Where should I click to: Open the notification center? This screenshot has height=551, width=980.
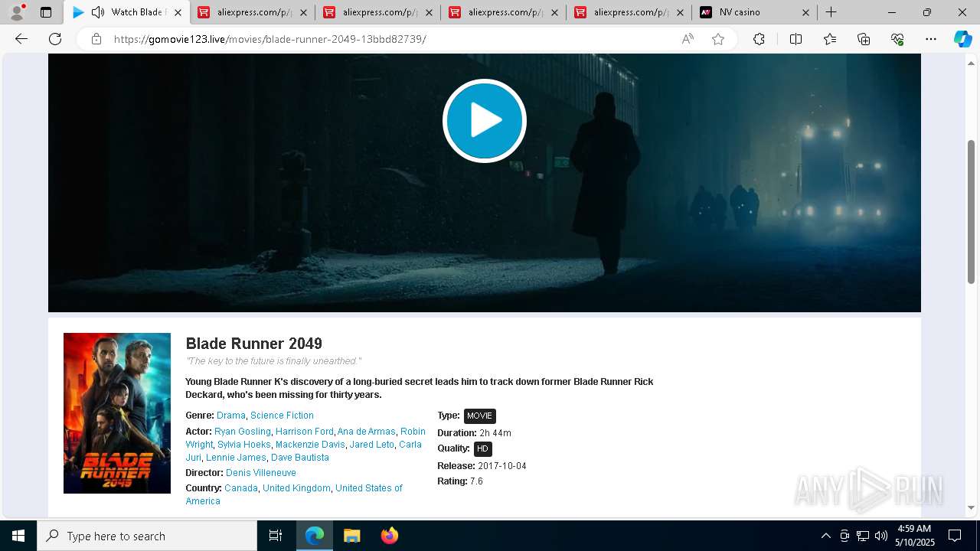pos(955,536)
